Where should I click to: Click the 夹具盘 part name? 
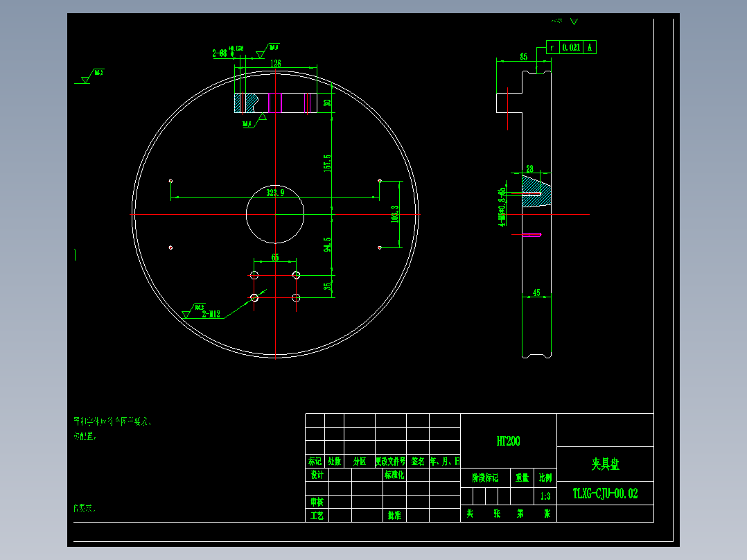click(x=605, y=464)
